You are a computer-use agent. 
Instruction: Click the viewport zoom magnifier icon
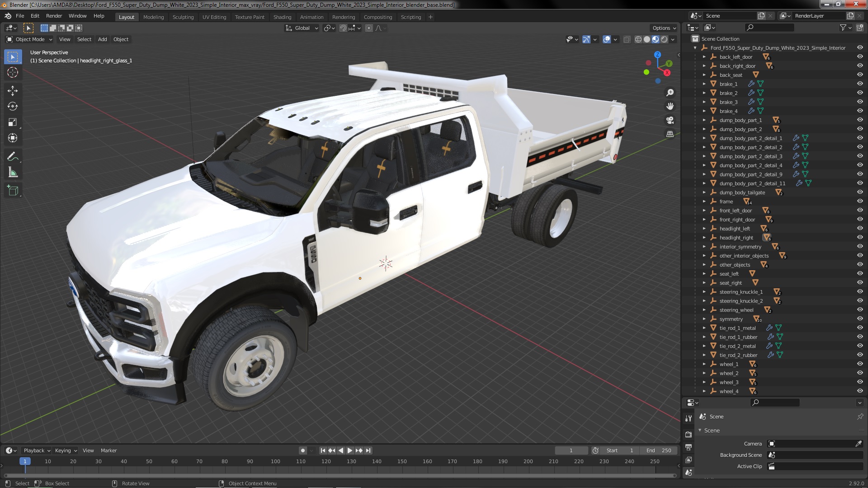pos(670,93)
